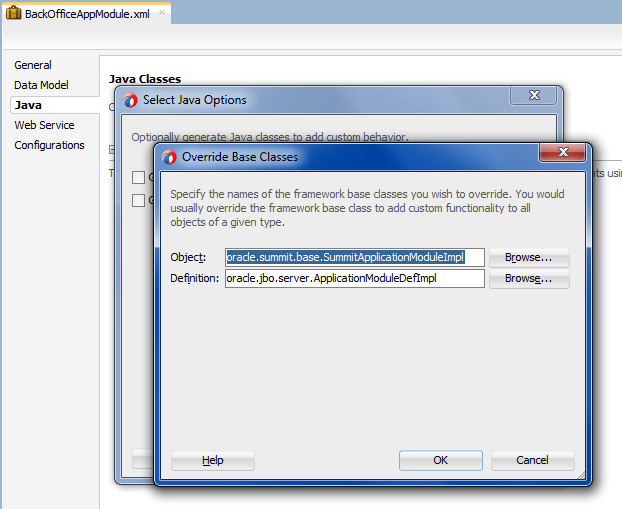
Task: Toggle first checkbox in Select Java Options
Action: point(138,177)
